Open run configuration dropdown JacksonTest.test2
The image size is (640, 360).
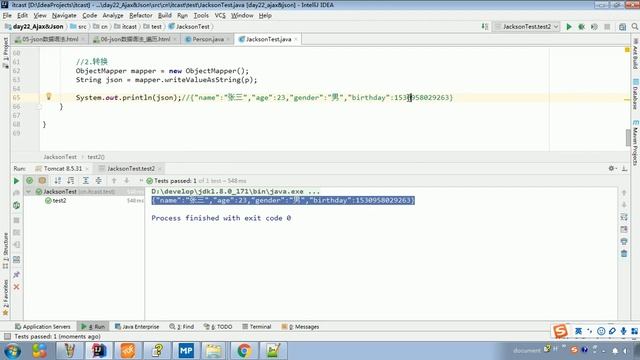tap(527, 27)
